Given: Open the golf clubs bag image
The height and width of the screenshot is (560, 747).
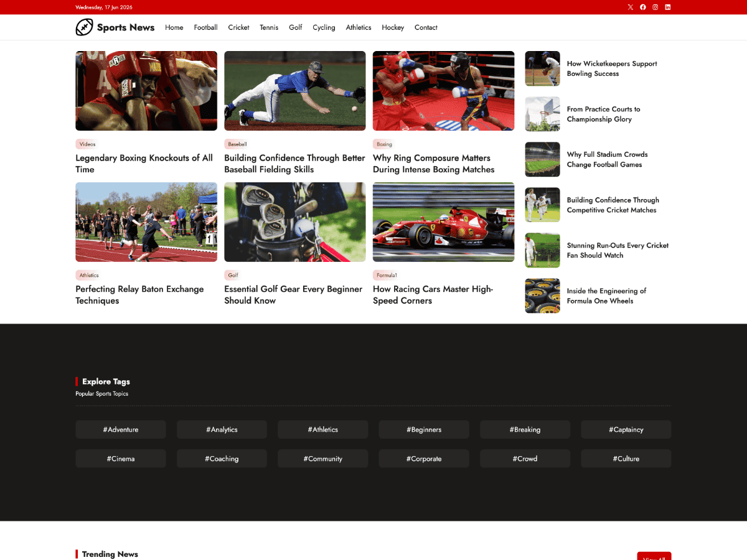Looking at the screenshot, I should click(295, 222).
